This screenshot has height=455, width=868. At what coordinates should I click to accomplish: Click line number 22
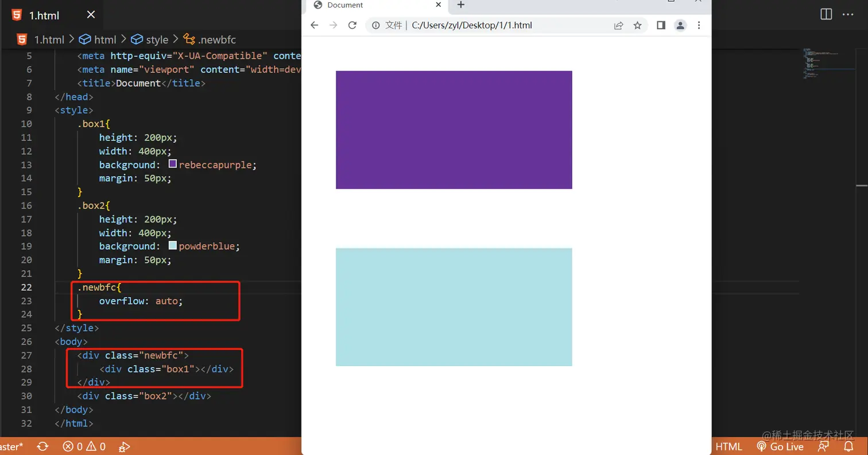[26, 287]
